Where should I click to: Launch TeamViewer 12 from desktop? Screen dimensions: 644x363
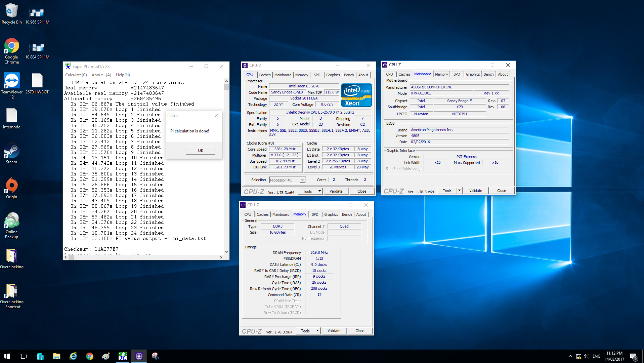[11, 86]
